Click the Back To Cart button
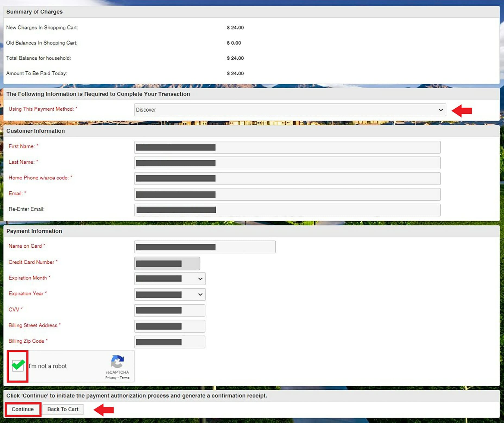Image resolution: width=504 pixels, height=423 pixels. pyautogui.click(x=63, y=409)
